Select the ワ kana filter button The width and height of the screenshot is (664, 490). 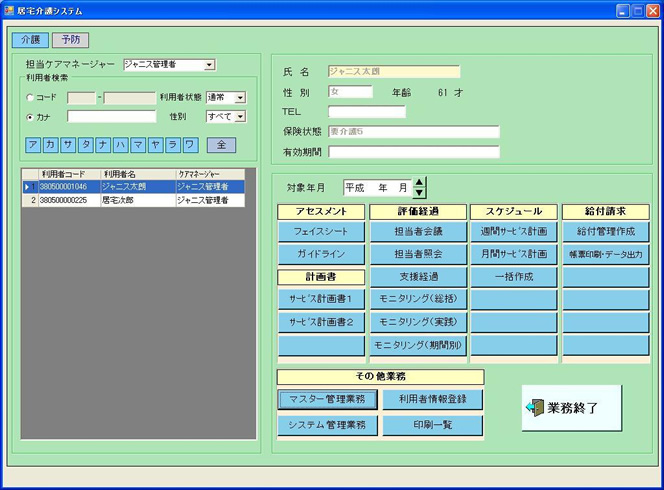click(190, 145)
